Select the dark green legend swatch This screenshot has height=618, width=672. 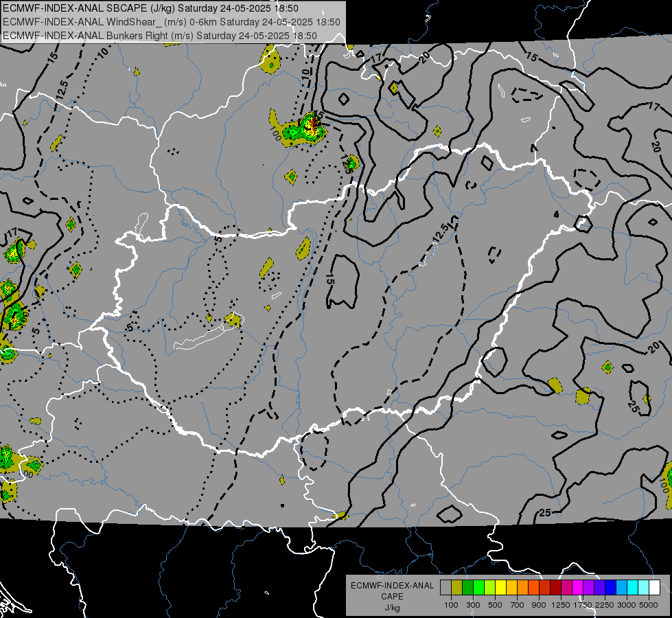(467, 587)
